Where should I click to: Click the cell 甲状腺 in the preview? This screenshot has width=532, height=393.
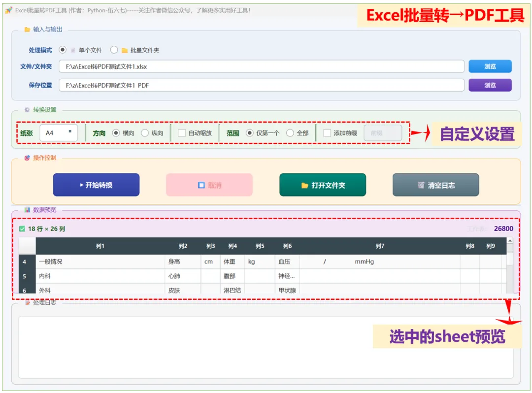[287, 290]
